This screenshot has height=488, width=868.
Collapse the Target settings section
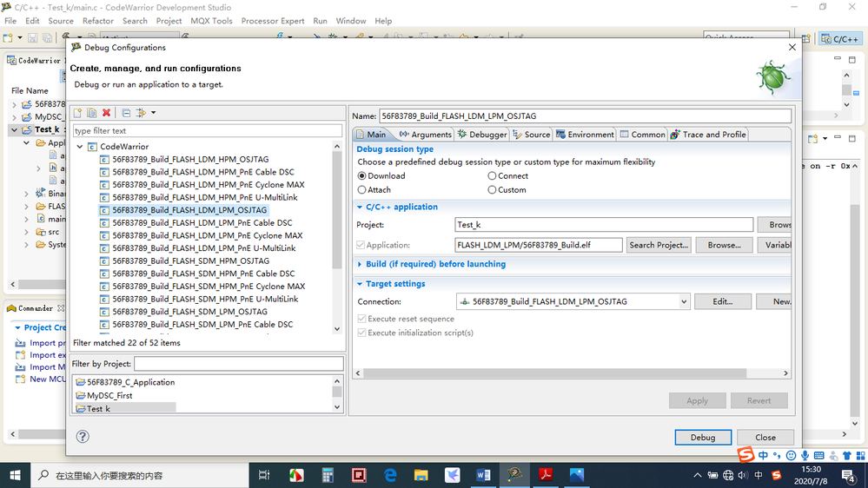(360, 284)
